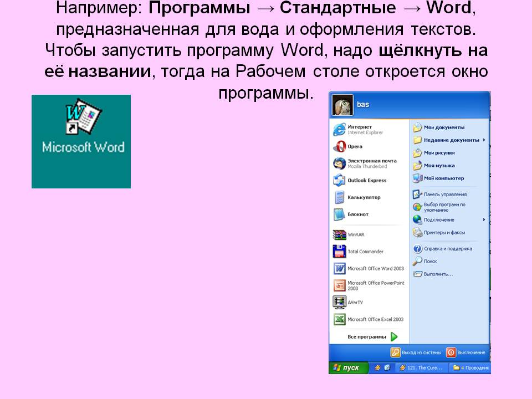The image size is (532, 399).
Task: Open Microsoft Office PowerPoint 2003
Action: [x=340, y=285]
